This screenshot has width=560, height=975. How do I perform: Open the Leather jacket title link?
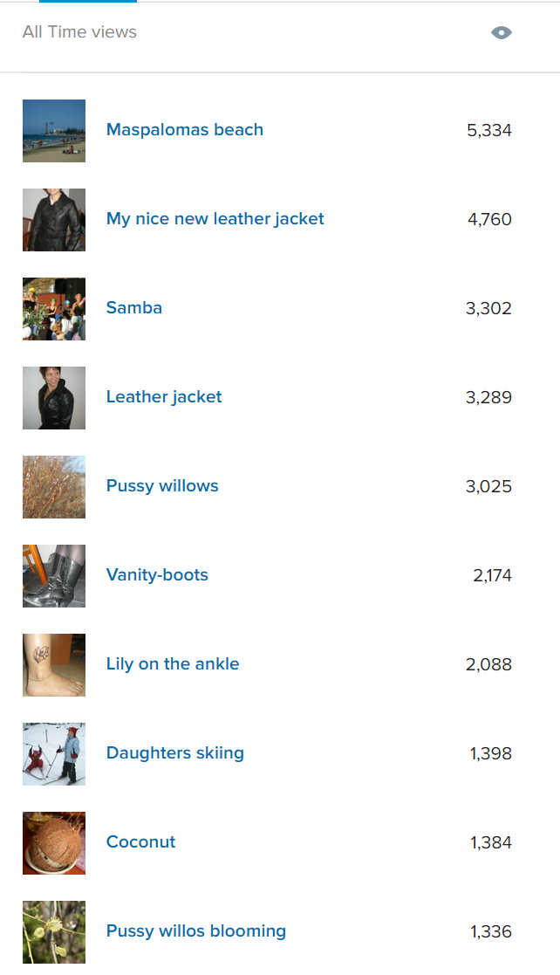point(164,397)
